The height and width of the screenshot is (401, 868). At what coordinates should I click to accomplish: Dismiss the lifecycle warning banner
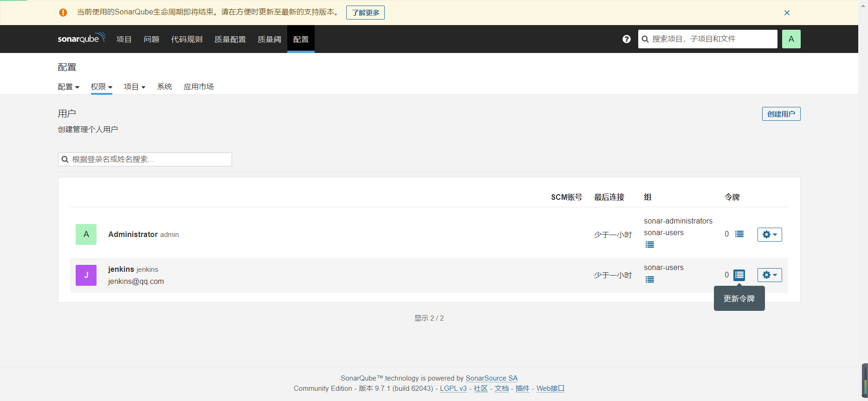click(787, 13)
